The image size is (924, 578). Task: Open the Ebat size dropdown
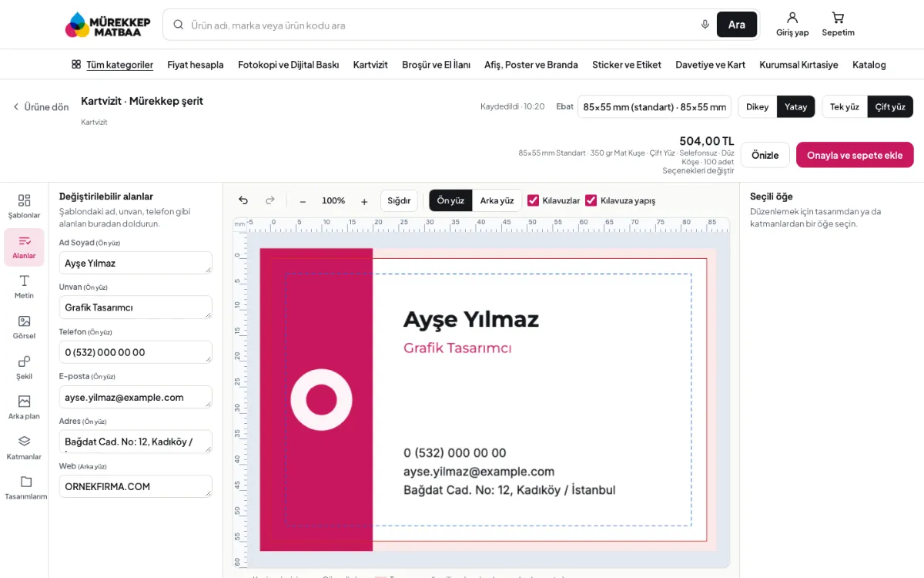coord(654,107)
